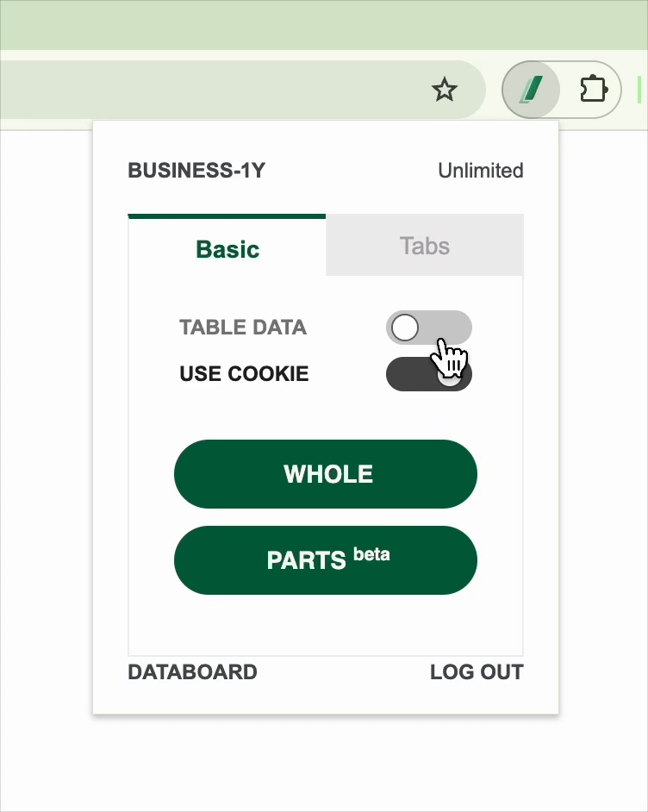Enable the TABLE DATA switch
The height and width of the screenshot is (812, 648).
428,328
